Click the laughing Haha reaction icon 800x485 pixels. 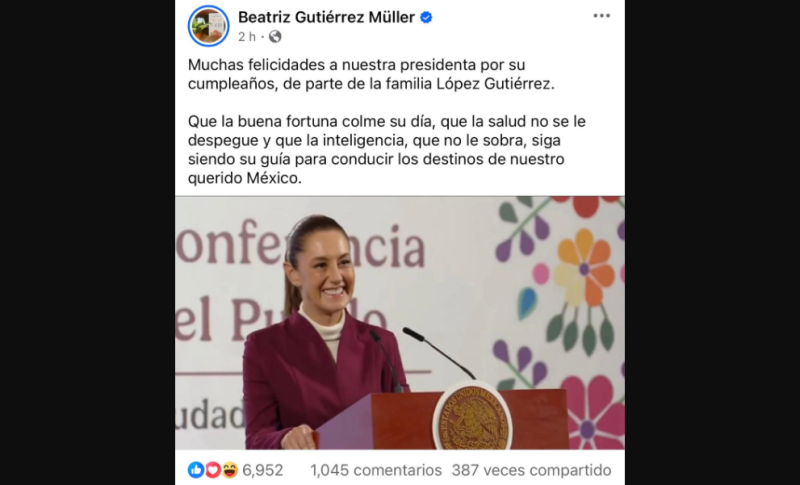[x=230, y=470]
